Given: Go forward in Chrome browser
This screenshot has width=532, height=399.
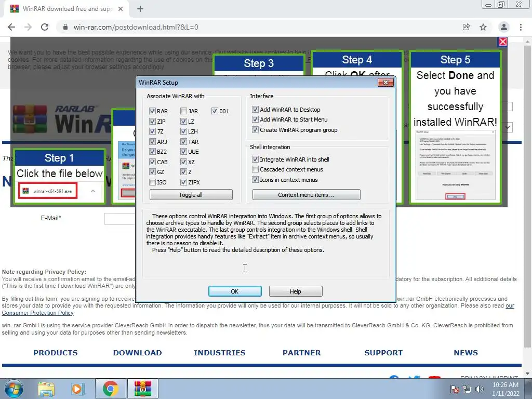Looking at the screenshot, I should tap(28, 27).
